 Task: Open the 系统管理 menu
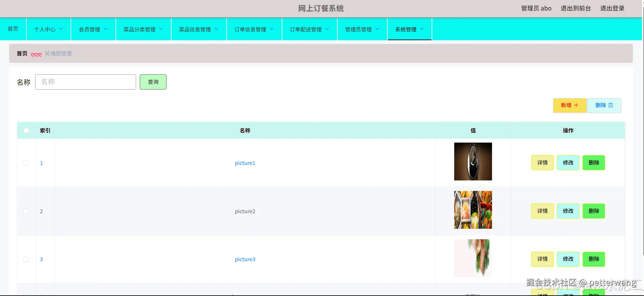point(410,29)
